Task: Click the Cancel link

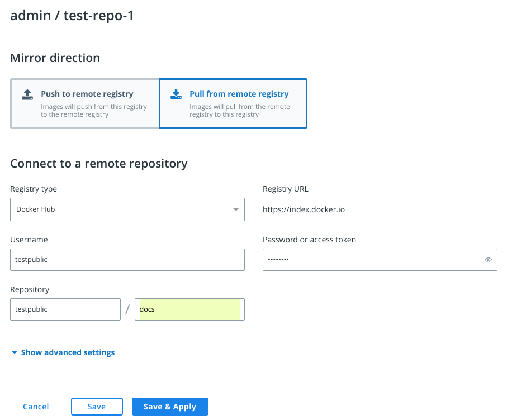Action: click(36, 407)
